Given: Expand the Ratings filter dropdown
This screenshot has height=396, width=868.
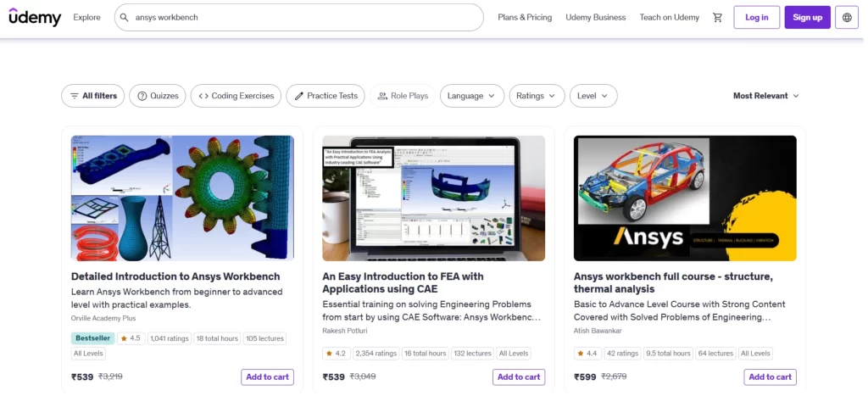Looking at the screenshot, I should 537,96.
